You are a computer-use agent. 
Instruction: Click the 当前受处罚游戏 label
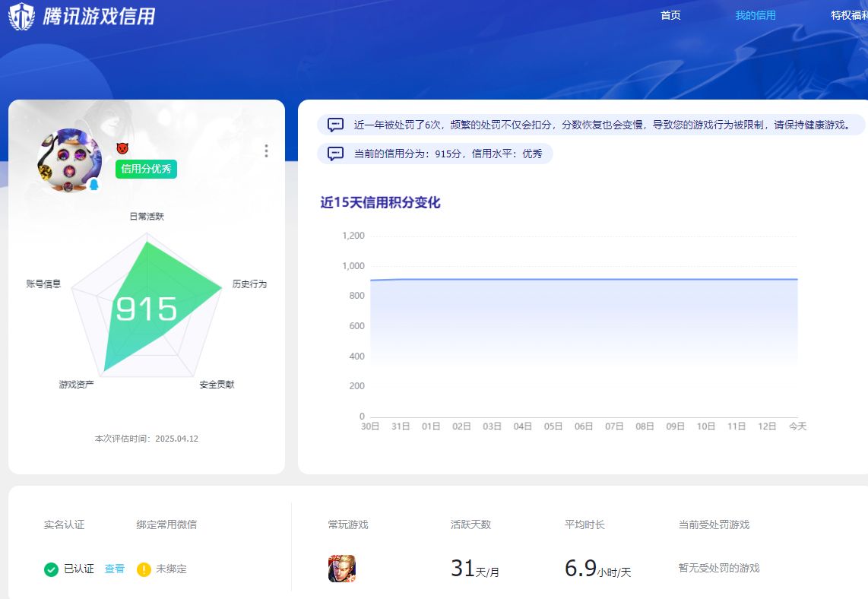[714, 525]
